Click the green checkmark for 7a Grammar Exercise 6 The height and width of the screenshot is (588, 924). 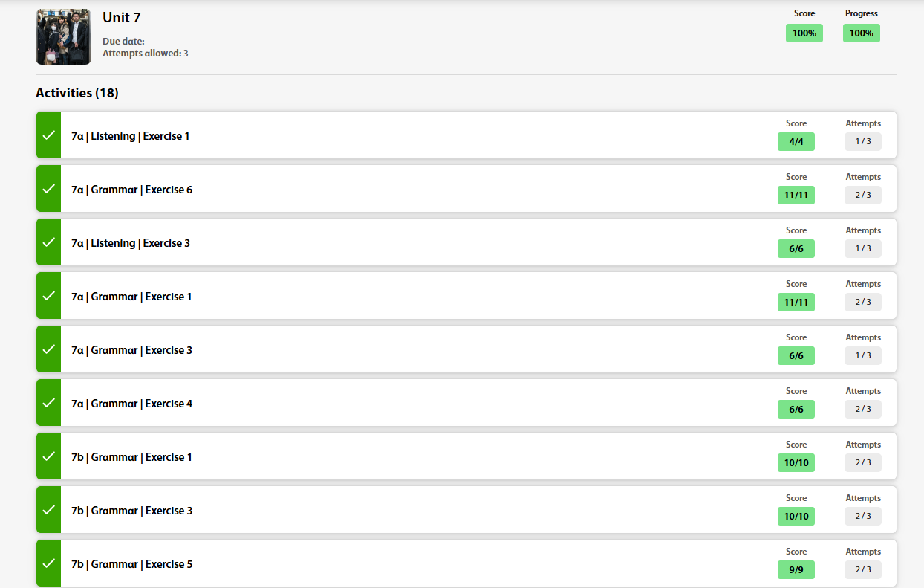[48, 189]
